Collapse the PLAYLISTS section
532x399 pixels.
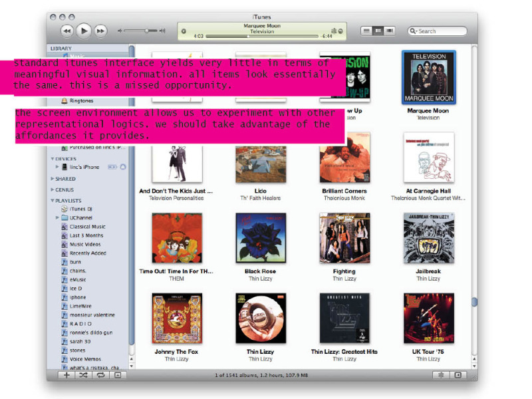point(53,201)
